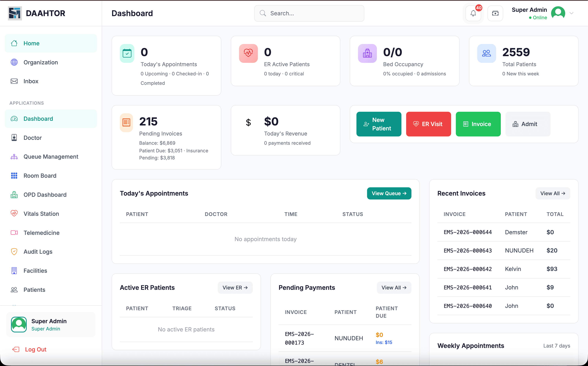
Task: Click the Vitals Station heartbeat icon
Action: [14, 213]
